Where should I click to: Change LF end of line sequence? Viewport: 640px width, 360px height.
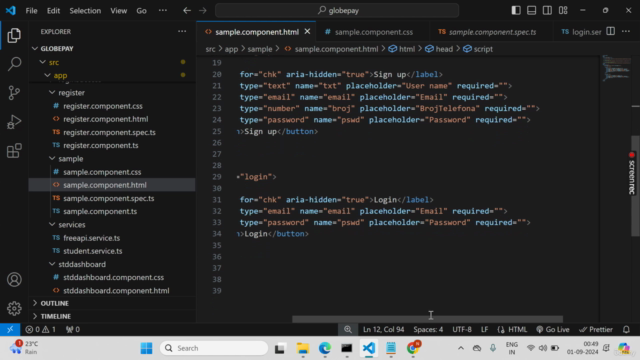click(x=484, y=329)
